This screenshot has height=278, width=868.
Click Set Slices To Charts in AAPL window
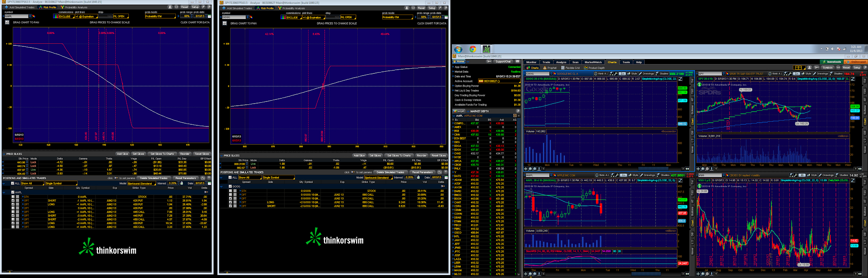coord(162,154)
